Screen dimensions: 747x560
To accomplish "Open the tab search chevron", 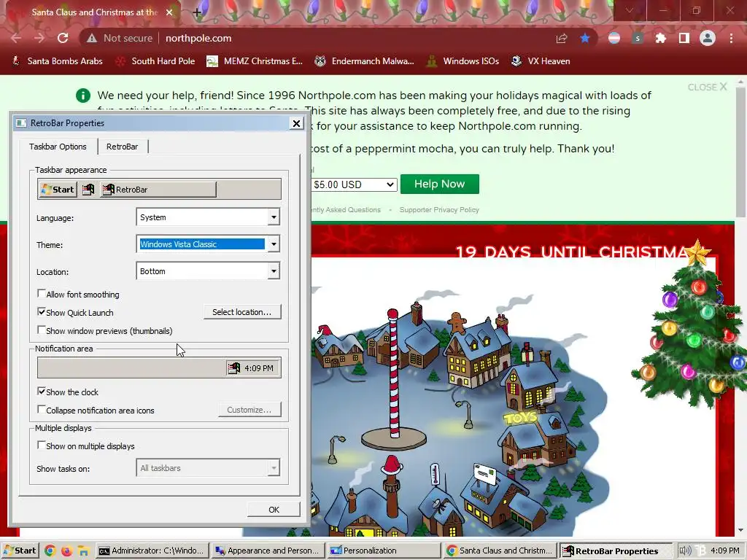I will [x=630, y=10].
